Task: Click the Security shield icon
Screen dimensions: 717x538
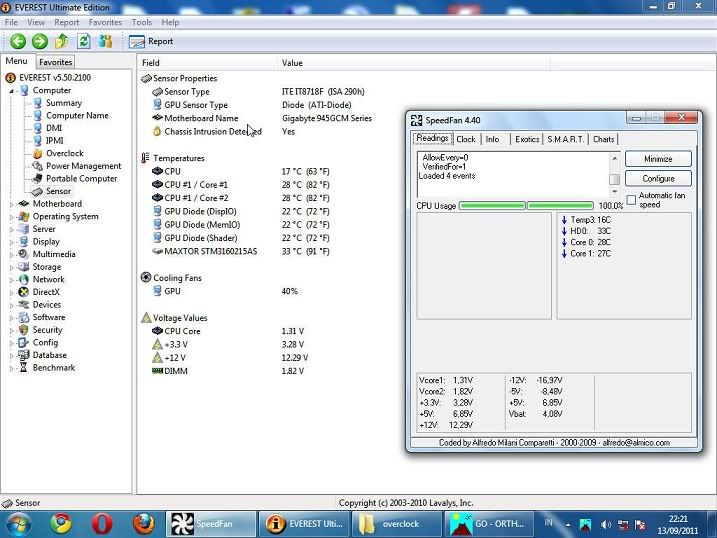Action: (23, 330)
